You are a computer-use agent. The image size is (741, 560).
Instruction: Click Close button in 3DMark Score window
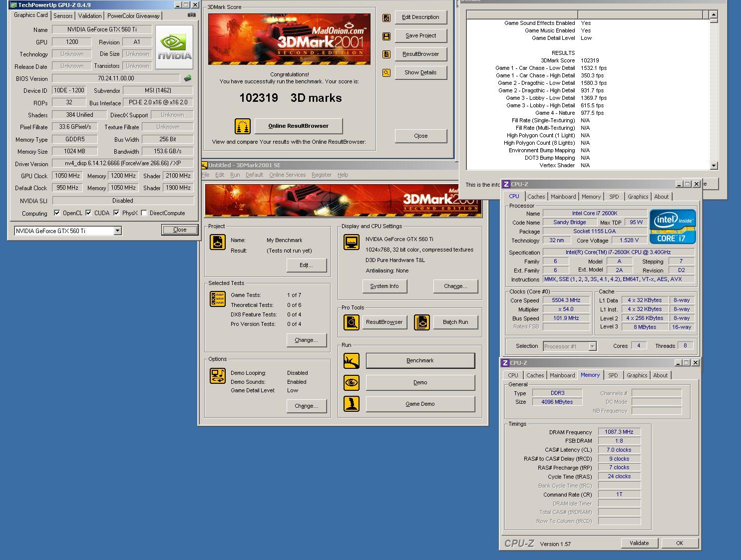420,136
